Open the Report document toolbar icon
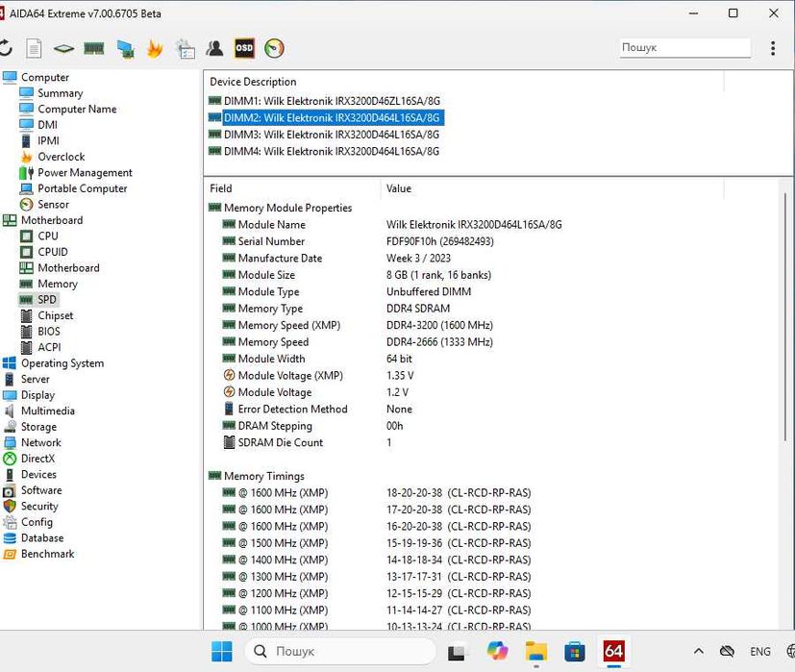 pos(34,49)
